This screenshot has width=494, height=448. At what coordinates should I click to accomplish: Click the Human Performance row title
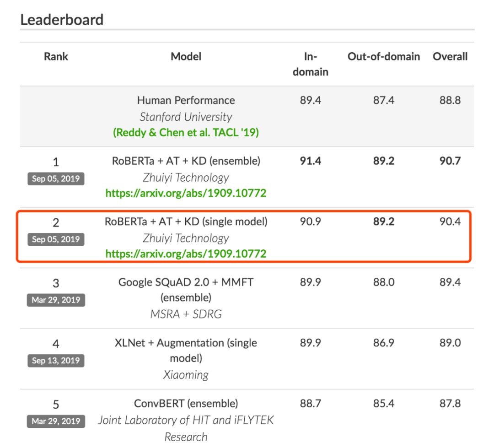coord(186,100)
